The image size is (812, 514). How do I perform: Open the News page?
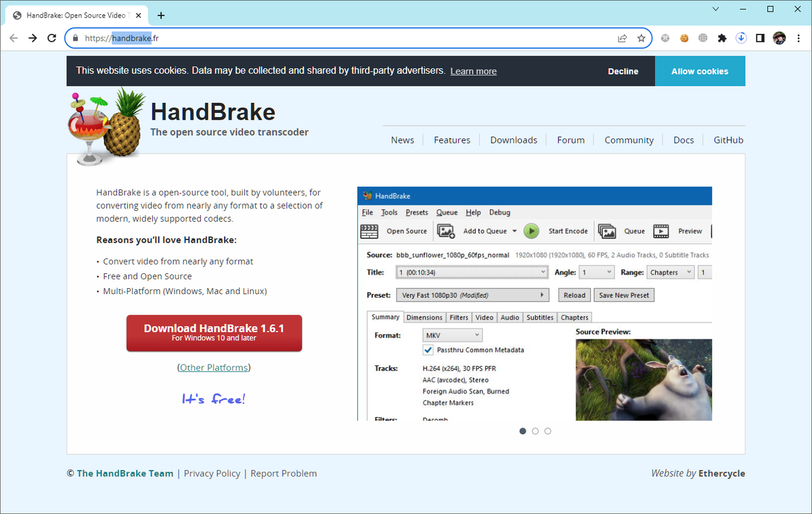(x=403, y=140)
